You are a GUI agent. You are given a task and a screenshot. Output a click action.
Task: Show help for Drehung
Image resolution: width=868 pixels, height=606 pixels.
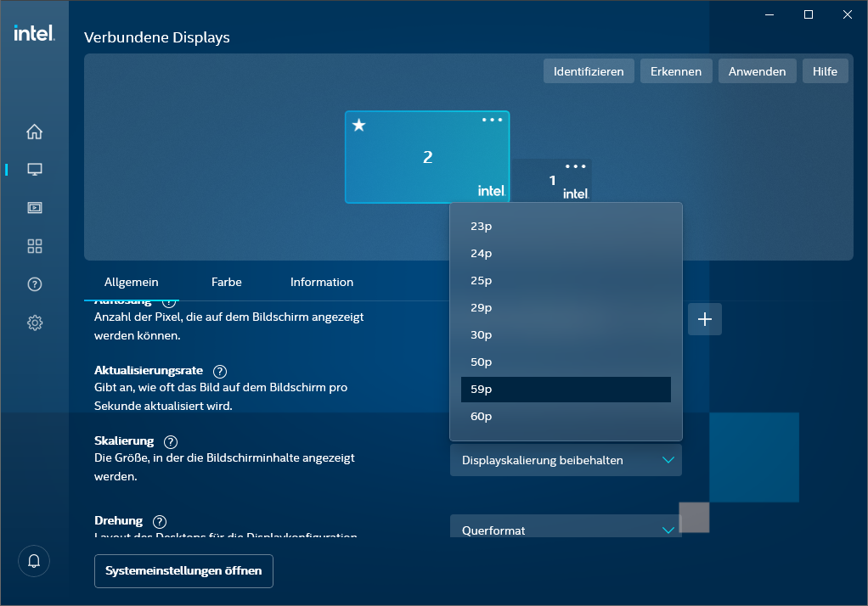(160, 521)
